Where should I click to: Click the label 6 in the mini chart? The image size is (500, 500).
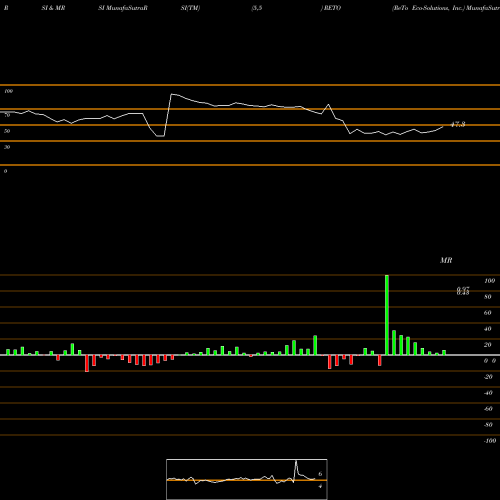coord(320,474)
